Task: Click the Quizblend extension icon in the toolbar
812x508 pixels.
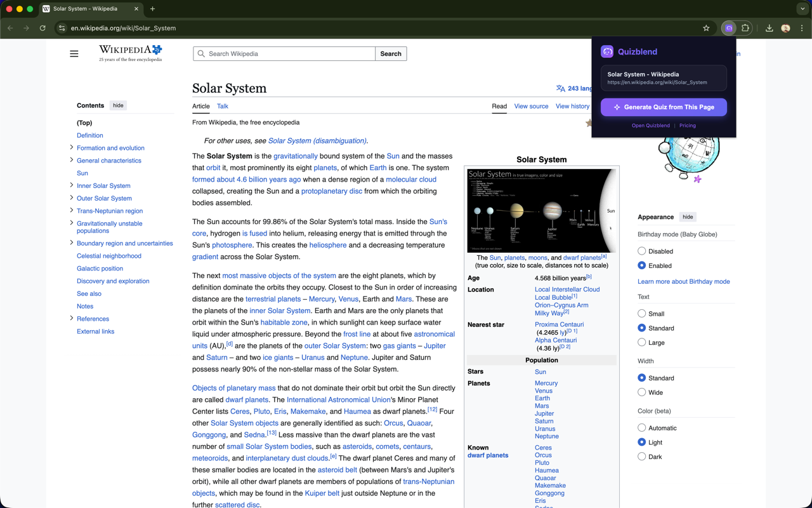Action: (x=728, y=28)
